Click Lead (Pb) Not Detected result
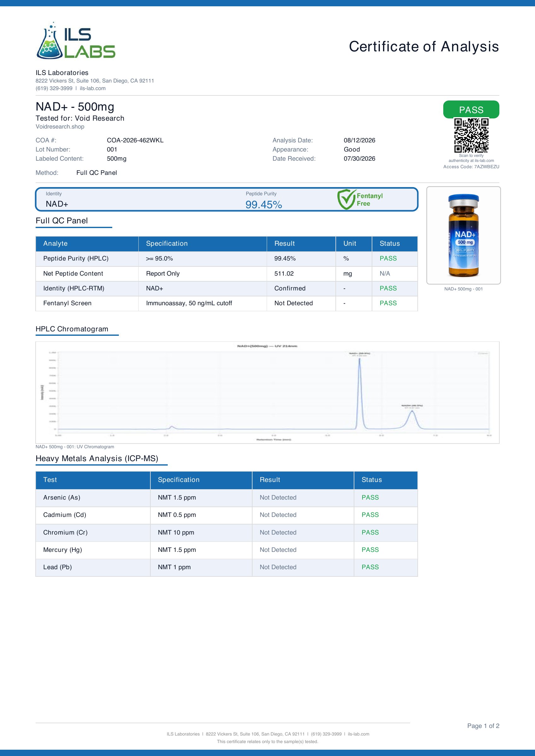 (278, 567)
